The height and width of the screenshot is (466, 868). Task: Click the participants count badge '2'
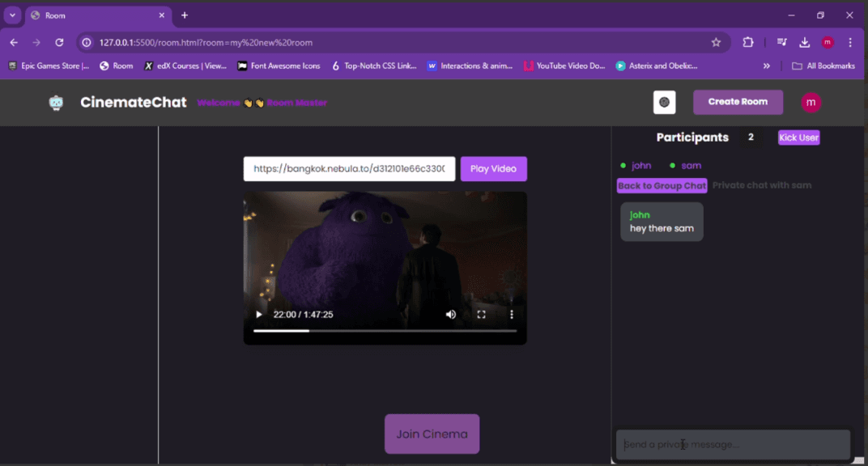coord(751,137)
